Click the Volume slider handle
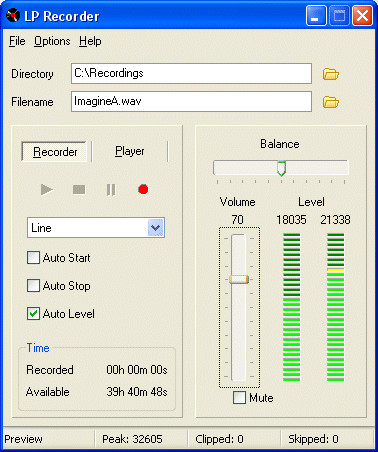Screen dimensions: 378x452 point(239,279)
